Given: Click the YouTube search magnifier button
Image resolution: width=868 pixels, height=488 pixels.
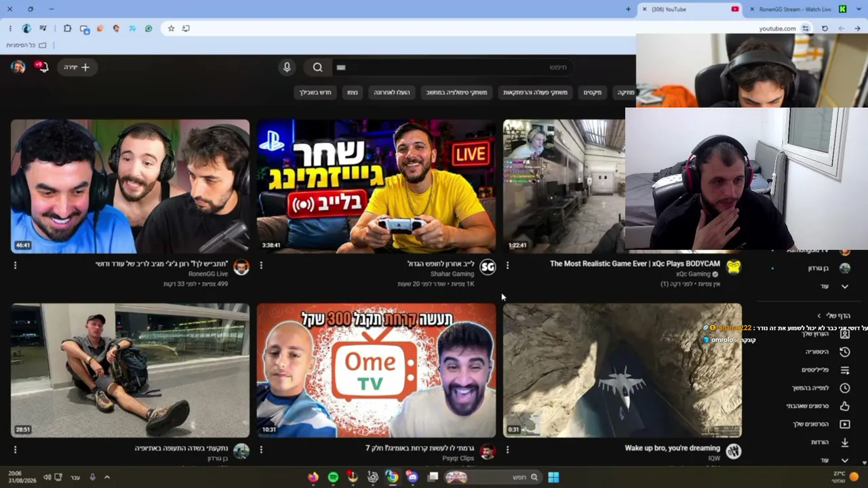Looking at the screenshot, I should 317,67.
